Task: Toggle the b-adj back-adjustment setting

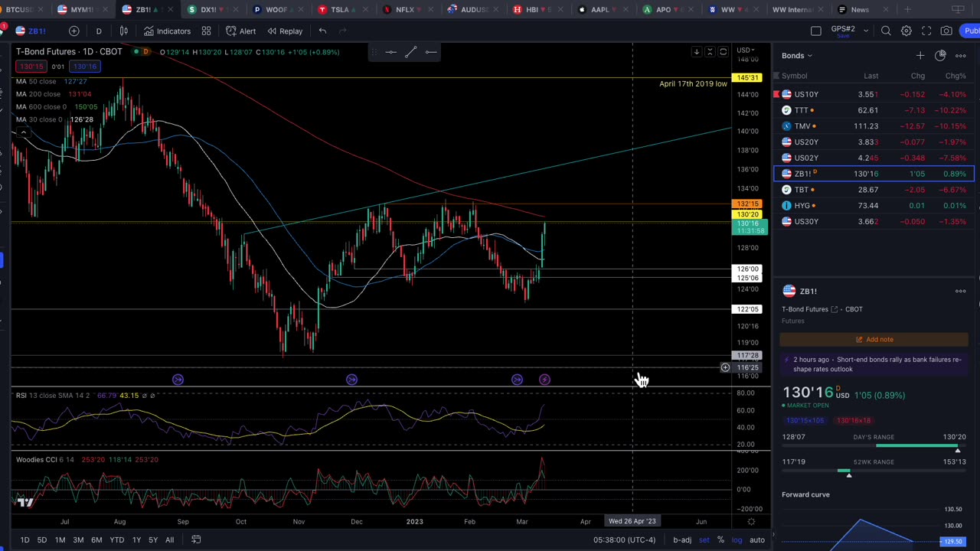Action: (x=682, y=540)
